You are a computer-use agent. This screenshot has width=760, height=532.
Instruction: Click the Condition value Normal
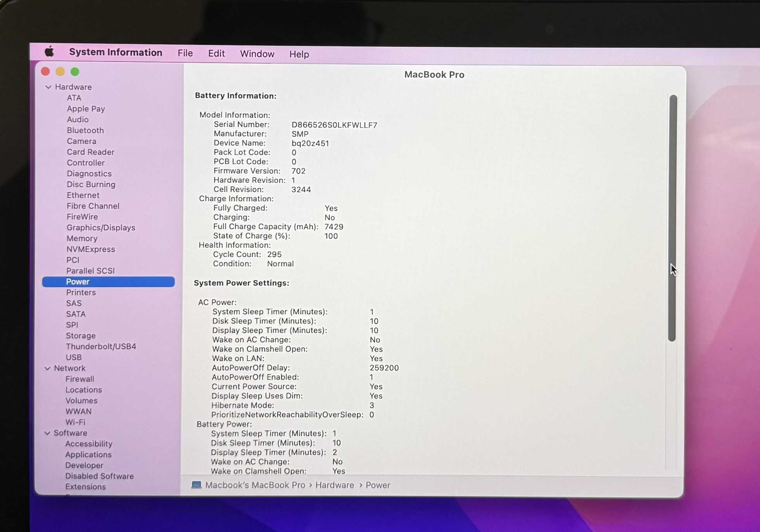pos(280,264)
